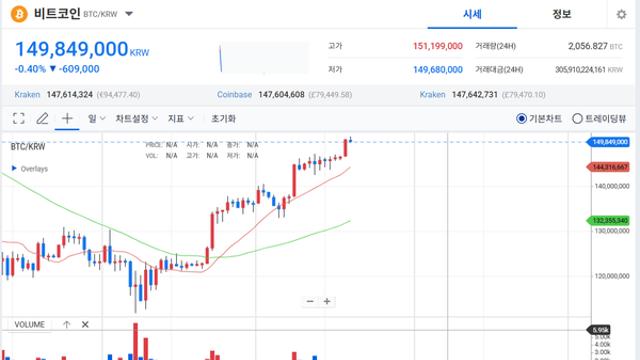Switch to the 정보 tab
640x360 pixels.
click(562, 15)
